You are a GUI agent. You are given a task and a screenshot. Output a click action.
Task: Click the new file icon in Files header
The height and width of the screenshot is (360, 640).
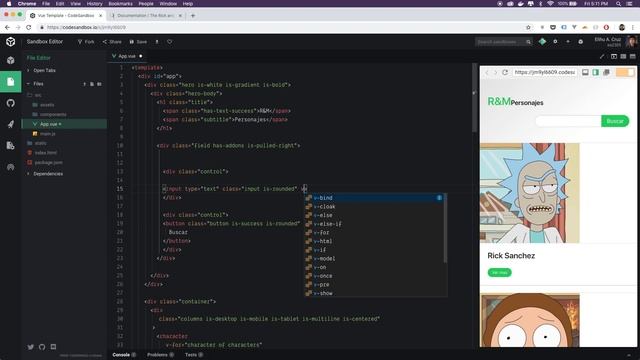[92, 84]
